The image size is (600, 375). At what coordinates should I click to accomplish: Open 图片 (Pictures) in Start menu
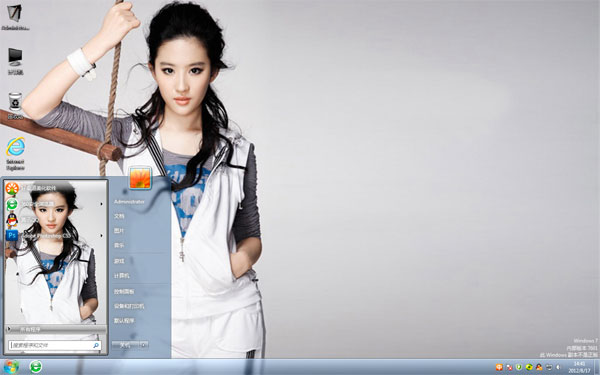pos(119,231)
